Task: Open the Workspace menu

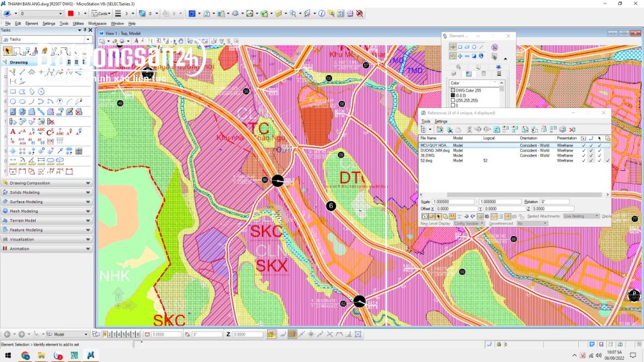Action: (97, 24)
